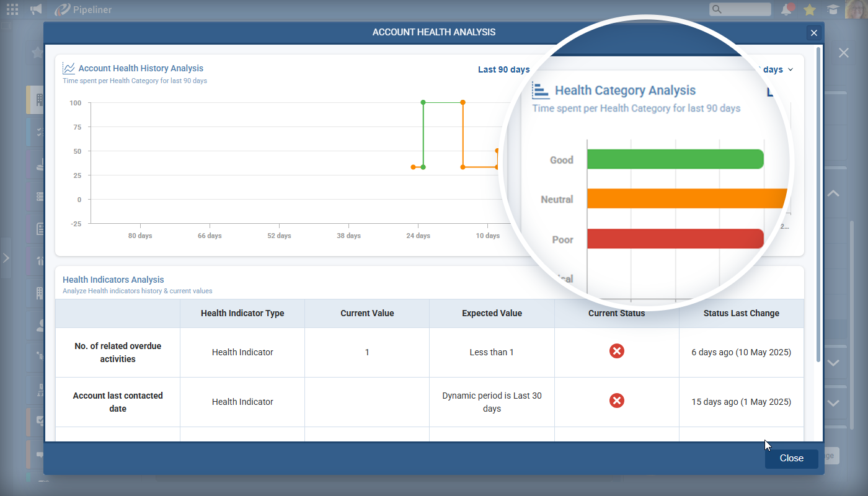Expand the left sidebar arrow
Screen dimensions: 868x496
(6, 257)
